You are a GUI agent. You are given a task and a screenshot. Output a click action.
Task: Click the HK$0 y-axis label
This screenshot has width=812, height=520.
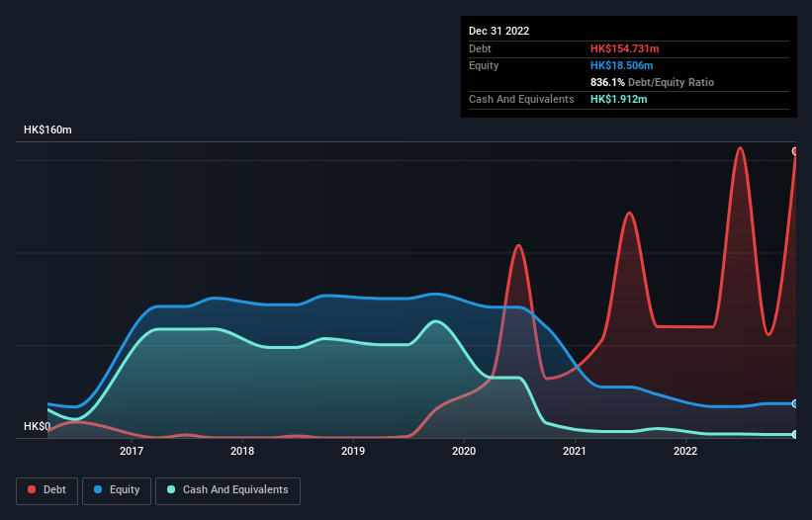(x=38, y=426)
